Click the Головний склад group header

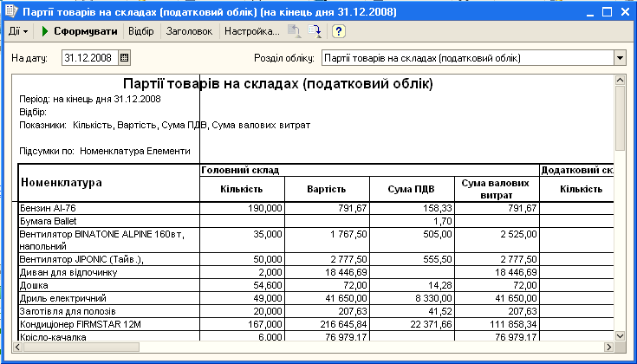click(370, 170)
